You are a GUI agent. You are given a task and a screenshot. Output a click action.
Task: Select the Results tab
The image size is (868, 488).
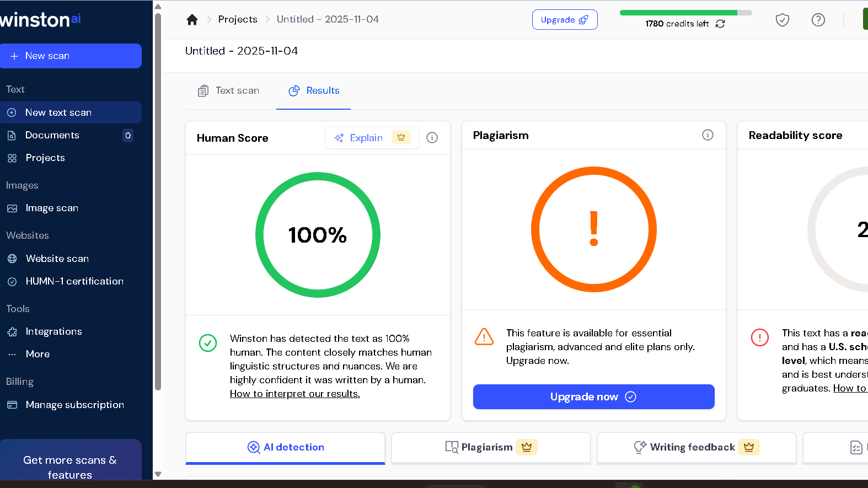[314, 91]
